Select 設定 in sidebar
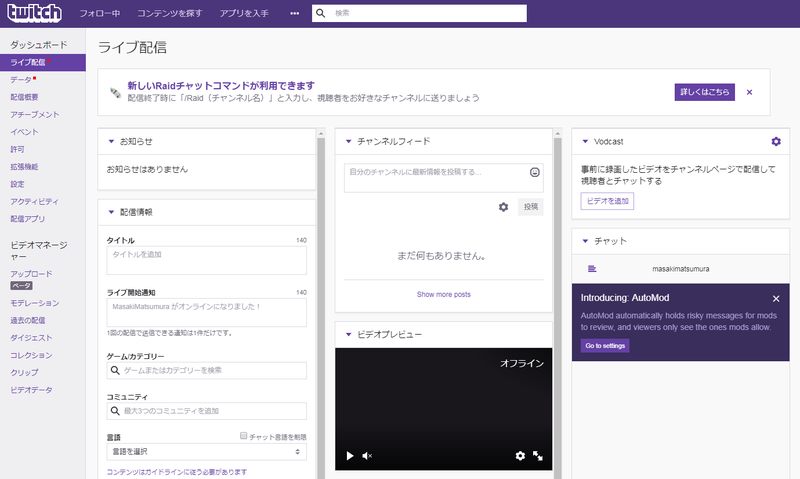Screen dimensions: 800x479 [x=17, y=184]
